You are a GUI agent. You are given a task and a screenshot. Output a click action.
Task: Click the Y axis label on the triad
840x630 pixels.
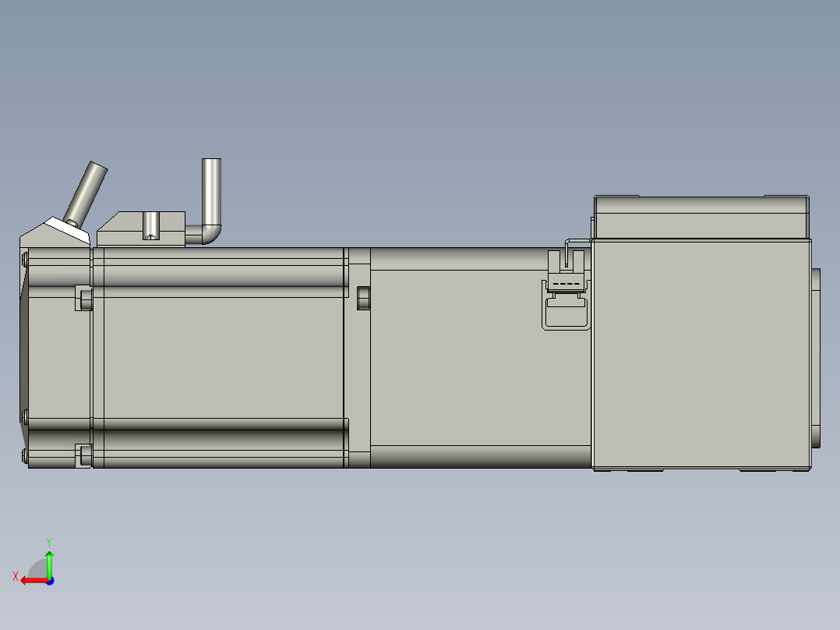pyautogui.click(x=49, y=540)
